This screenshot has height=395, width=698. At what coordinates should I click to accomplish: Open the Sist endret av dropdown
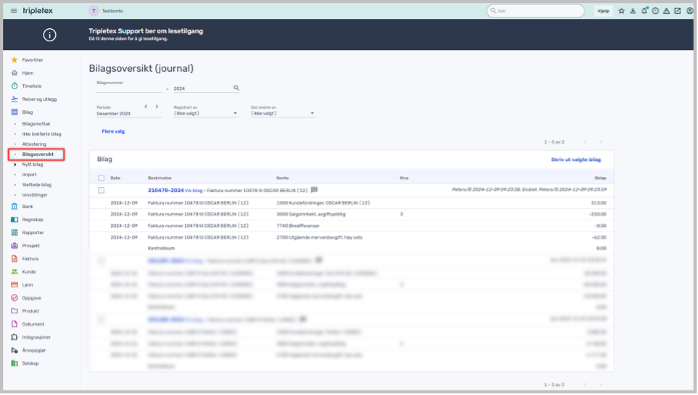[283, 113]
